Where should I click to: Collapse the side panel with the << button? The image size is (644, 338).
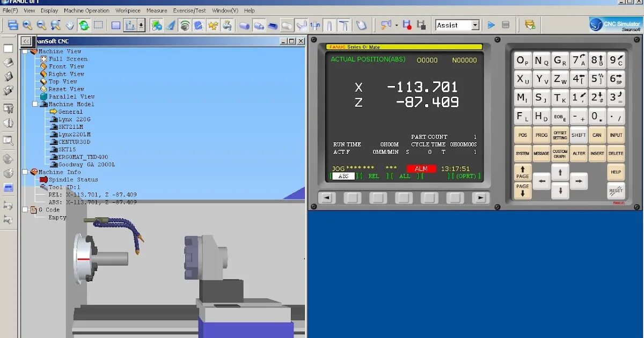(26, 41)
